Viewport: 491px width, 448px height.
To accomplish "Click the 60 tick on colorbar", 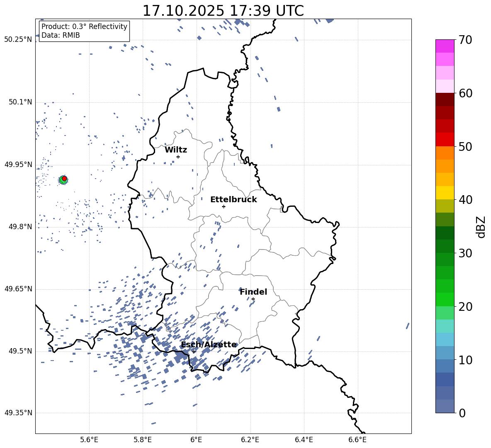I will click(465, 93).
